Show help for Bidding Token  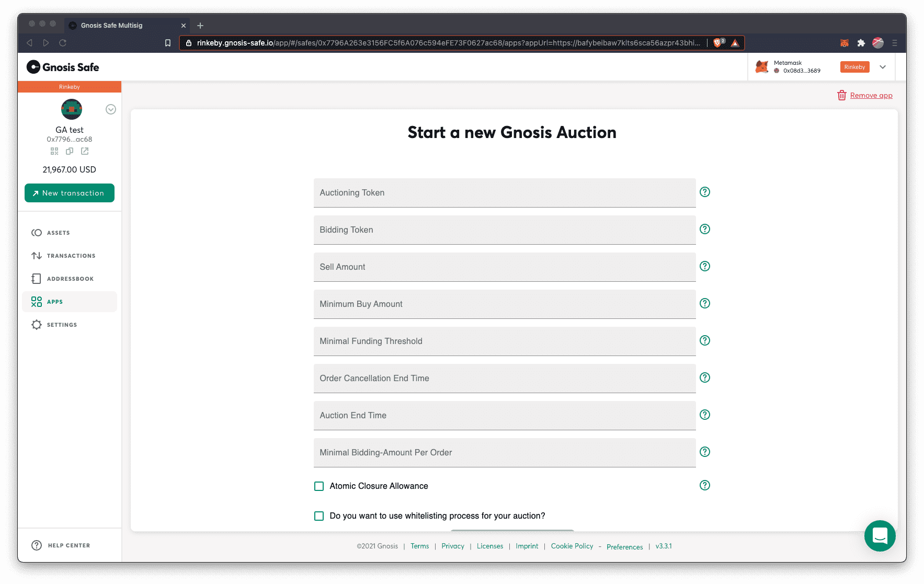click(705, 229)
